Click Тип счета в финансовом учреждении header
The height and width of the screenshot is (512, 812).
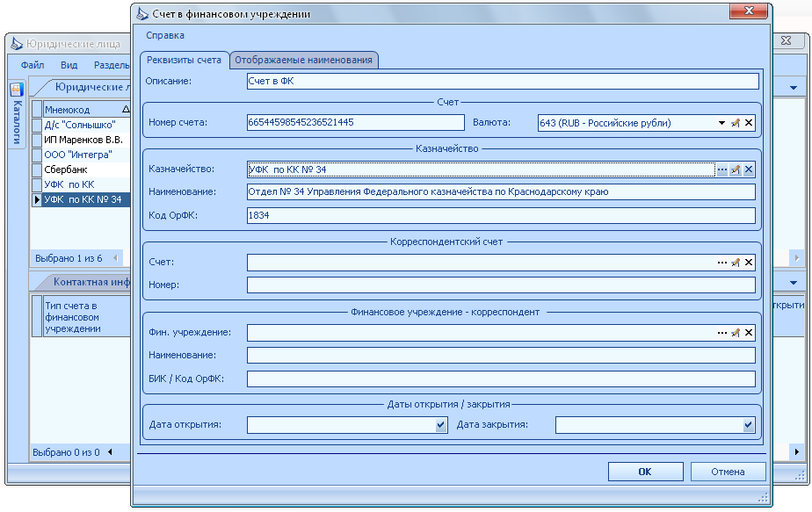tap(86, 317)
